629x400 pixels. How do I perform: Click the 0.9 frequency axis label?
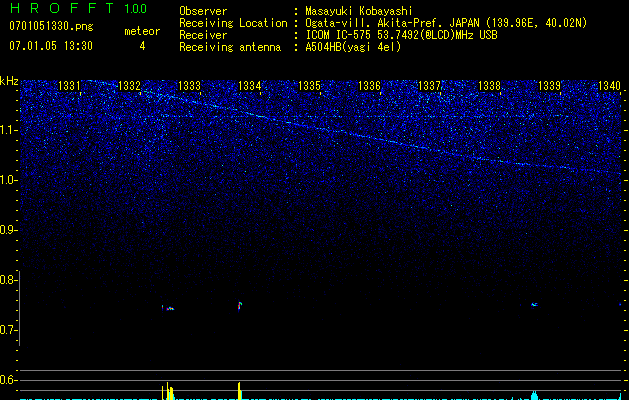pos(7,230)
